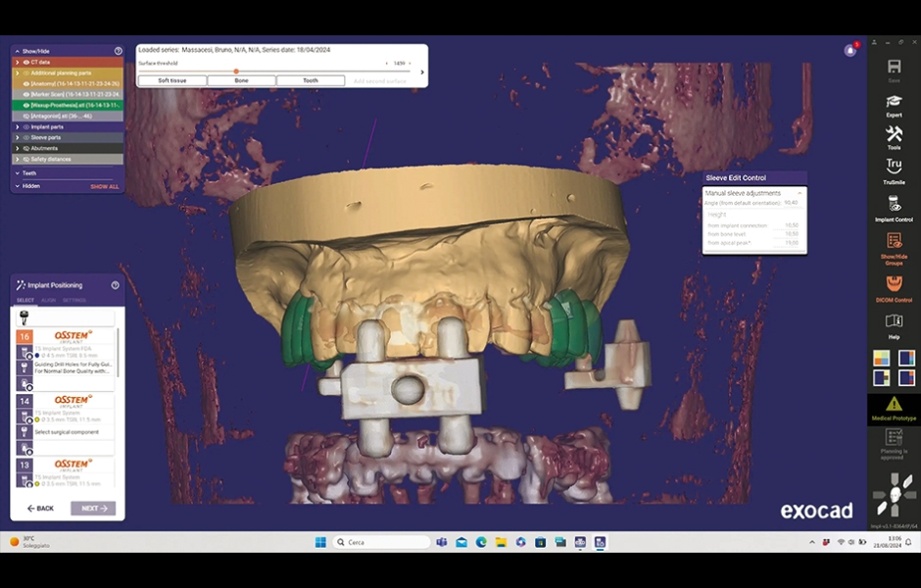Image resolution: width=921 pixels, height=588 pixels.
Task: Switch to the Settings tab
Action: tap(73, 300)
